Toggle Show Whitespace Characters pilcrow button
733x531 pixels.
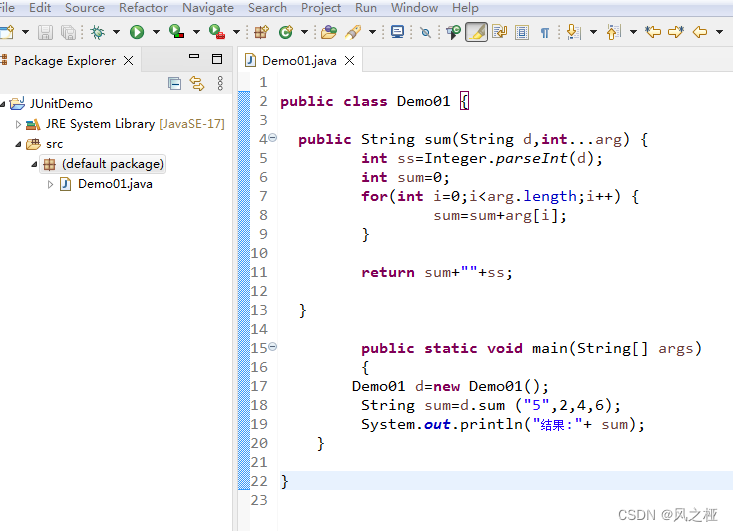(545, 32)
